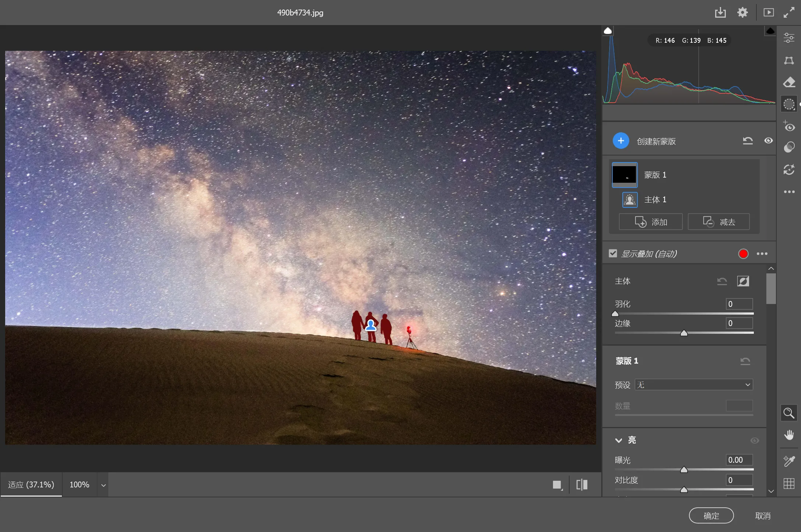Select the Crop and rotate tool
Viewport: 801px width, 532px height.
pos(789,60)
